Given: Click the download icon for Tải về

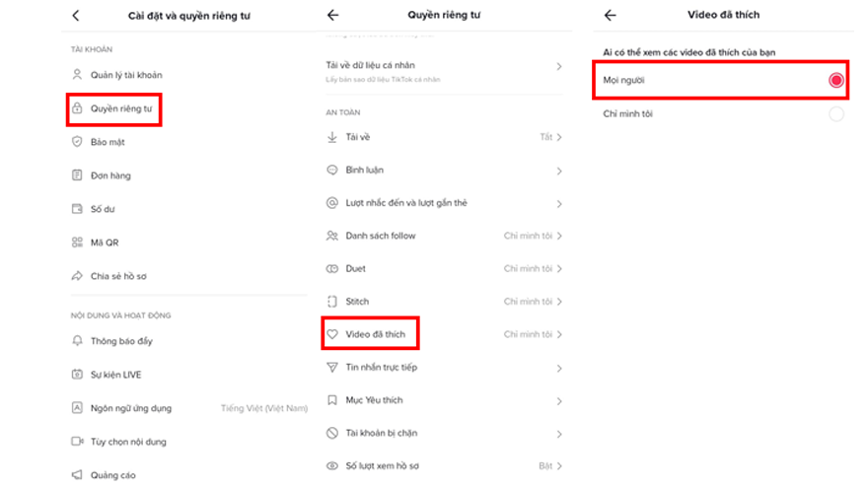Looking at the screenshot, I should pos(332,137).
